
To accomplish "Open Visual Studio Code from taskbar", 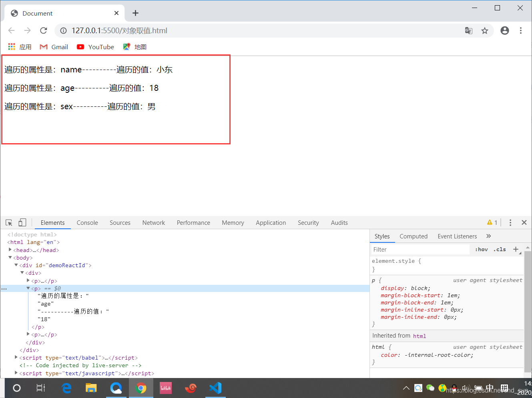I will 215,388.
